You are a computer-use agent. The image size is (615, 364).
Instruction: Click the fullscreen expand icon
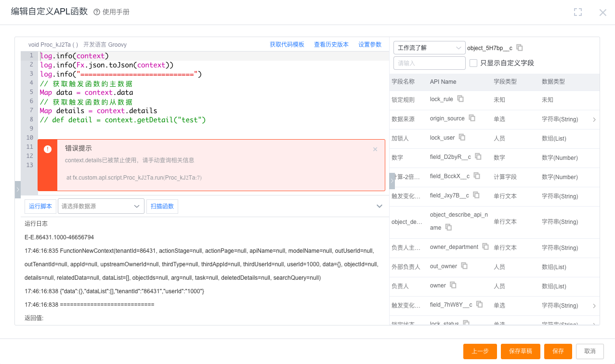click(x=578, y=13)
